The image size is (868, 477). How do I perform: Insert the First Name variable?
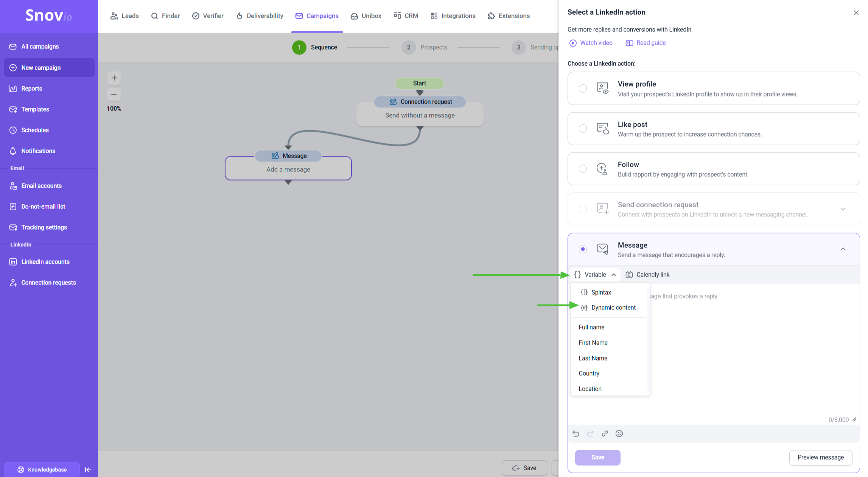[610, 343]
